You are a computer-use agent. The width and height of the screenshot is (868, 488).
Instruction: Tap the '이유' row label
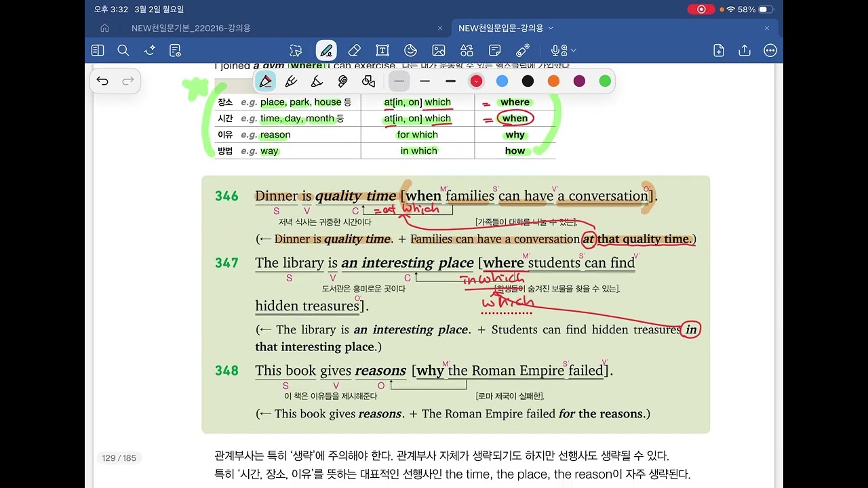click(x=225, y=135)
